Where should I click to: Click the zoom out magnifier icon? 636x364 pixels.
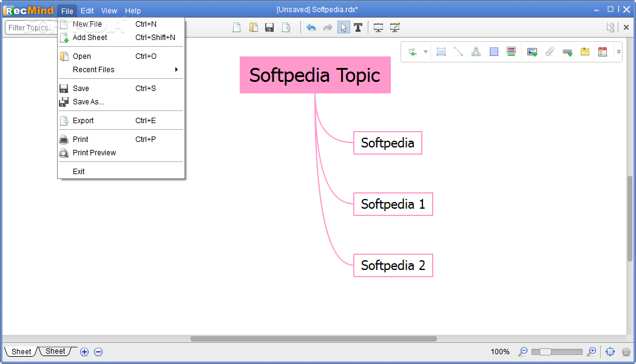(x=523, y=351)
